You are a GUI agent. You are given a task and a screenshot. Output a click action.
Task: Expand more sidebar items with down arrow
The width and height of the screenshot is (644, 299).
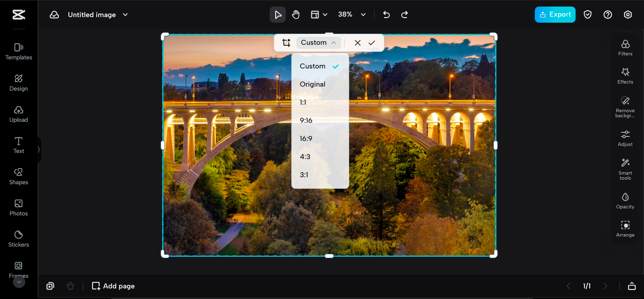[19, 282]
